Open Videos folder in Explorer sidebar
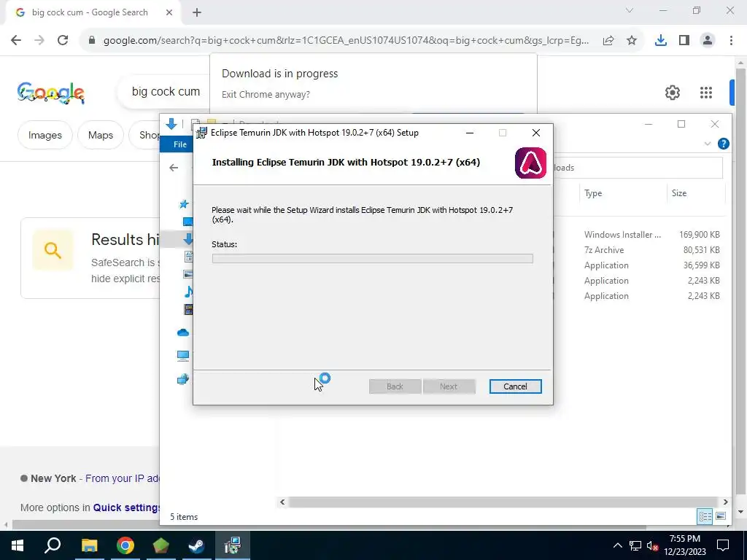Screen dimensions: 747x560 pos(189,309)
